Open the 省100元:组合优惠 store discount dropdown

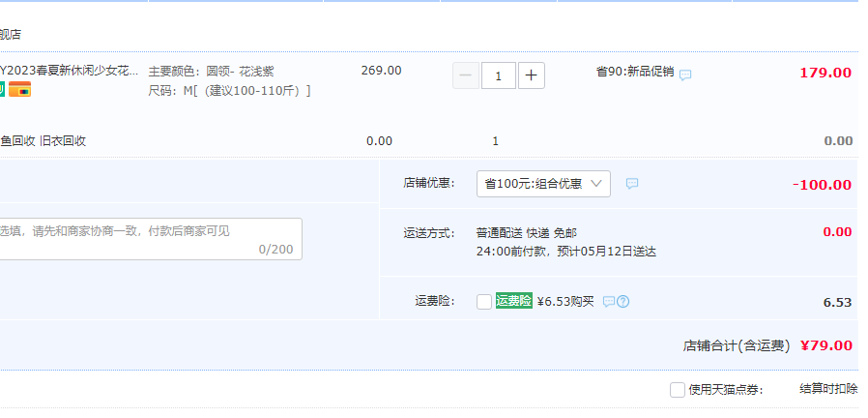(x=543, y=184)
